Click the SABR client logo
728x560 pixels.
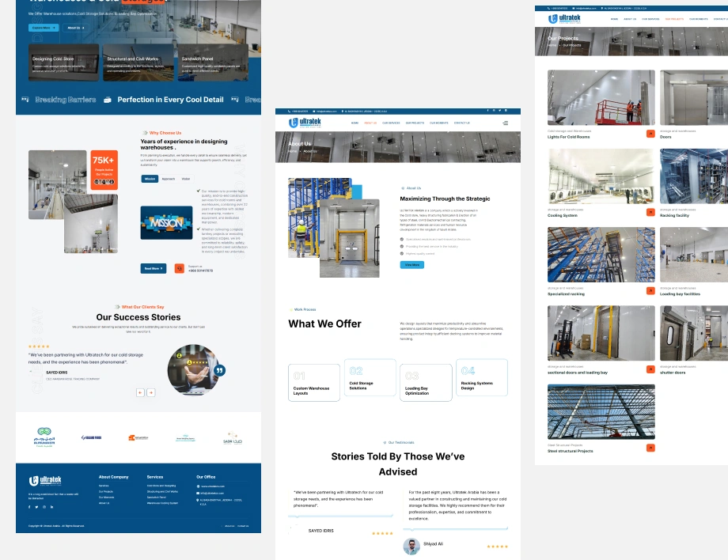233,438
